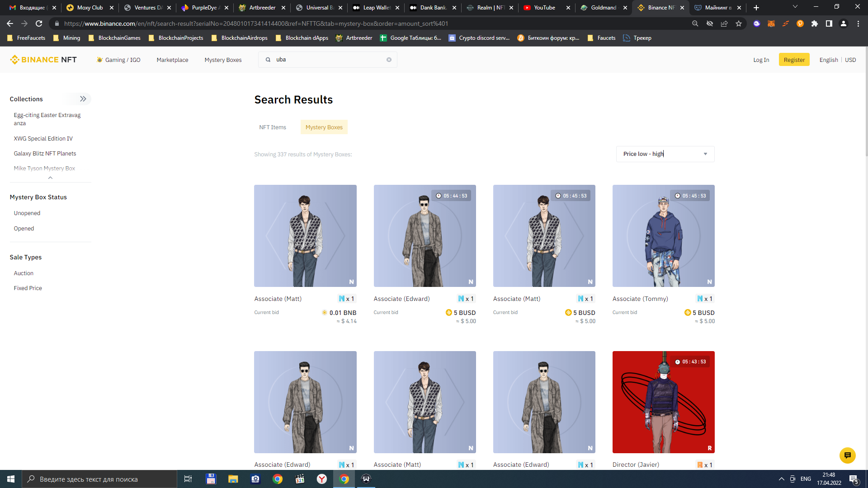Open the Трекер bookmark

coord(637,38)
